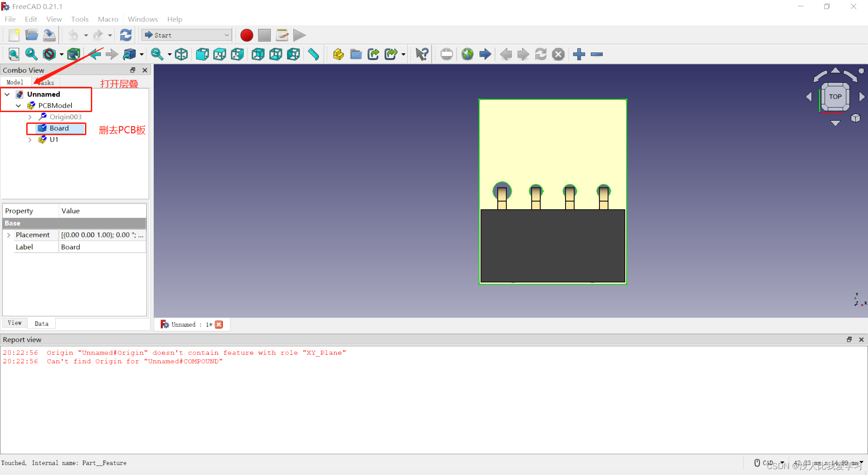868x475 pixels.
Task: Set isometric view icon
Action: coord(181,54)
